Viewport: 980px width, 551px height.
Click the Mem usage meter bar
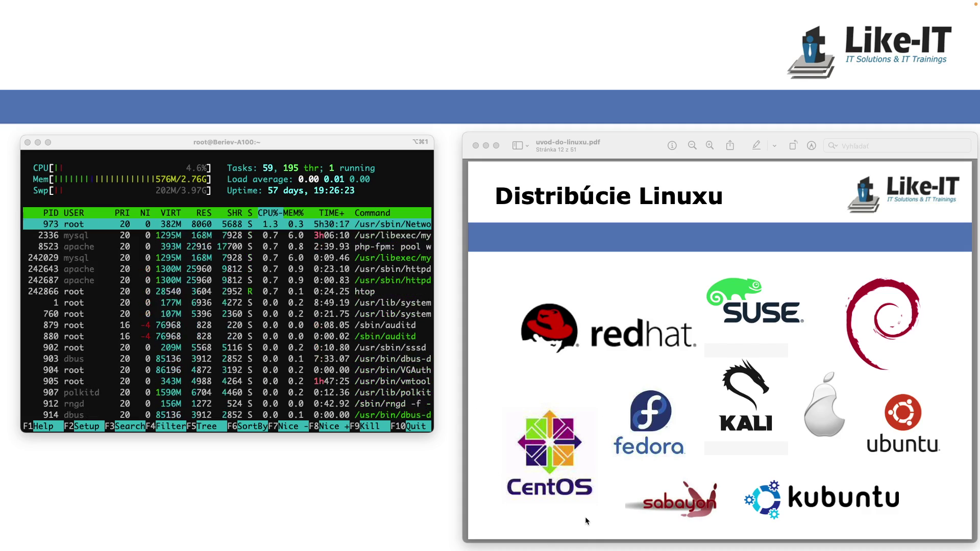(x=122, y=179)
